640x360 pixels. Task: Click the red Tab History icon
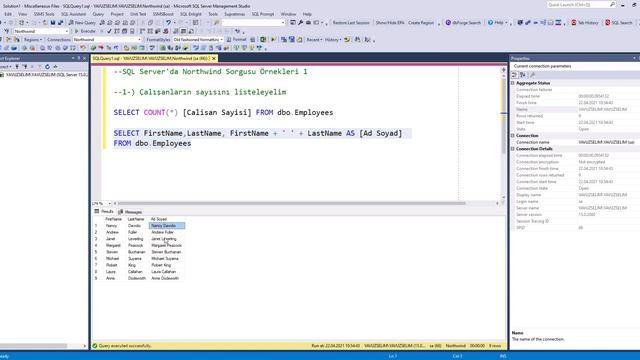click(574, 23)
